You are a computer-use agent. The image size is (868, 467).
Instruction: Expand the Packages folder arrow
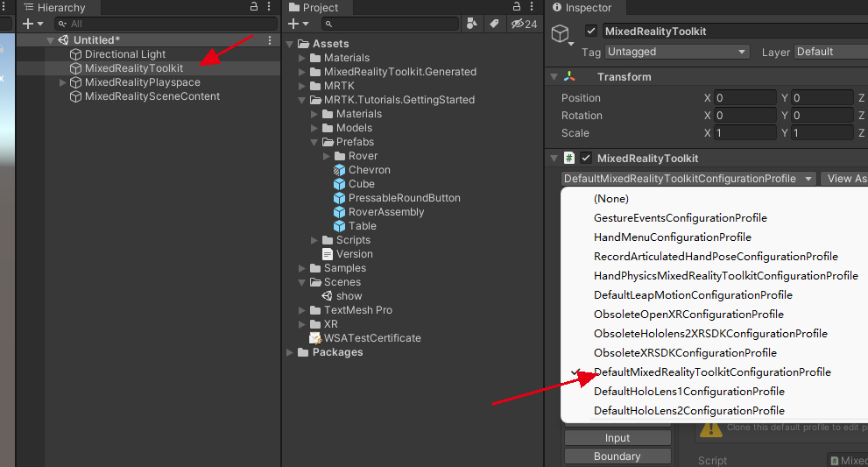[290, 352]
